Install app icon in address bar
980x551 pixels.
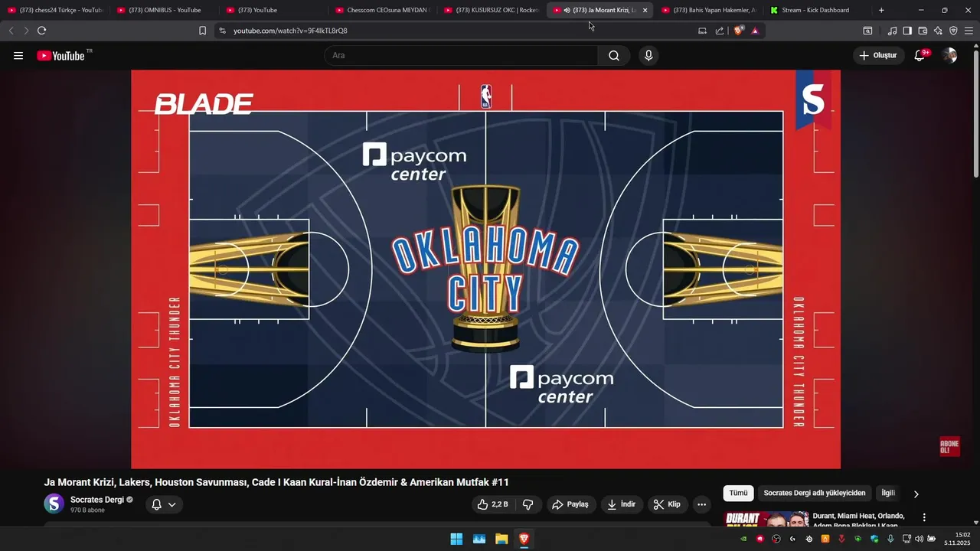(702, 31)
